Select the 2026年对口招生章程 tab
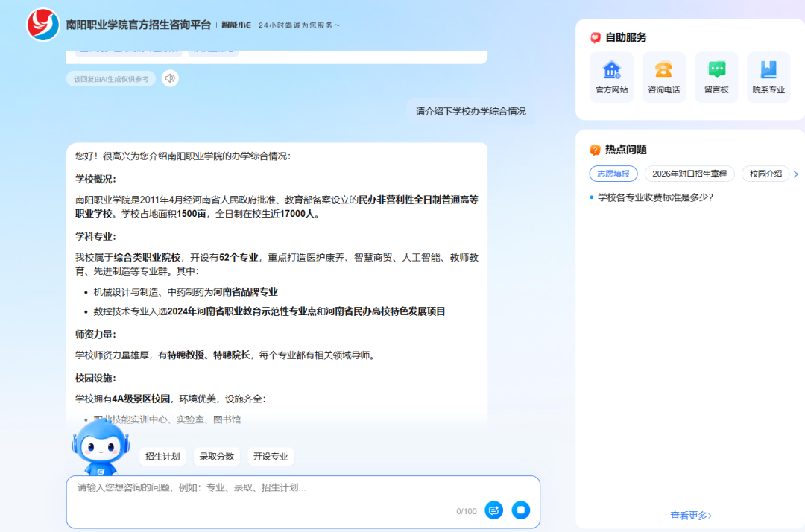The width and height of the screenshot is (805, 532). 689,174
